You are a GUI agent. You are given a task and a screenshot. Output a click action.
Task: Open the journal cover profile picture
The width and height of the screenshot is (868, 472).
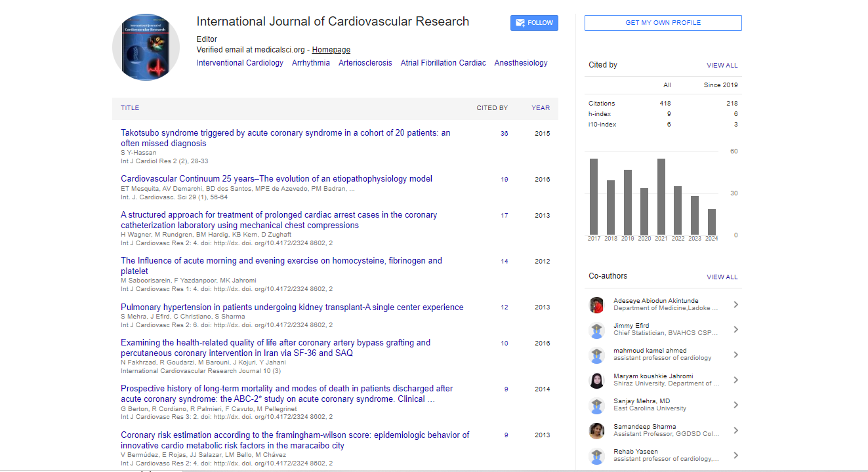146,47
